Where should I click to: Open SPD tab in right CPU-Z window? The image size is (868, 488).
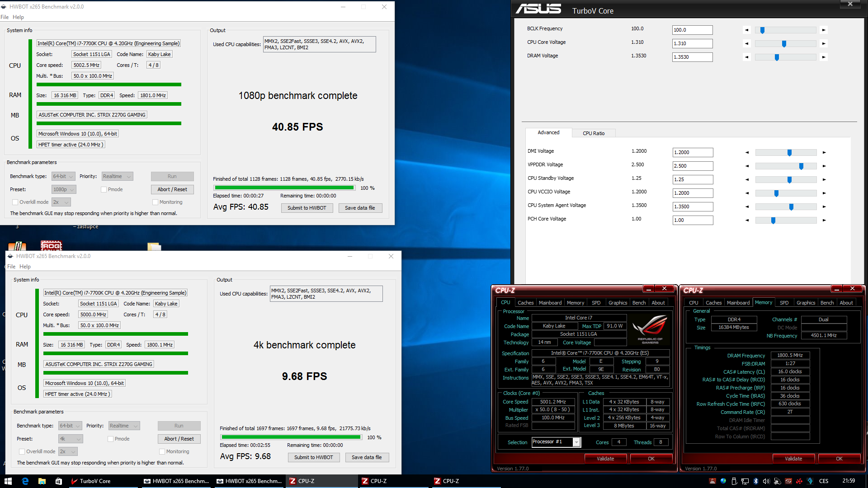point(784,303)
